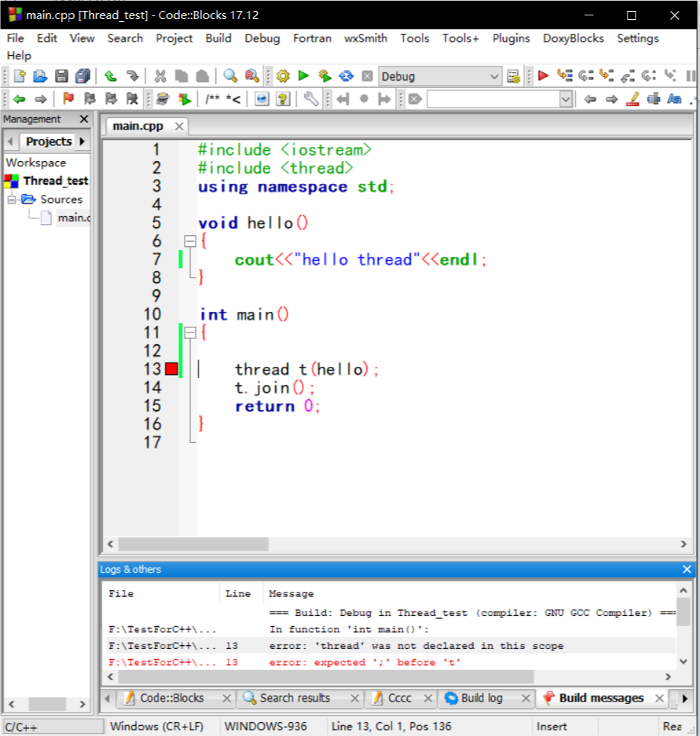Click the Rebuild icon in toolbar

(x=346, y=75)
